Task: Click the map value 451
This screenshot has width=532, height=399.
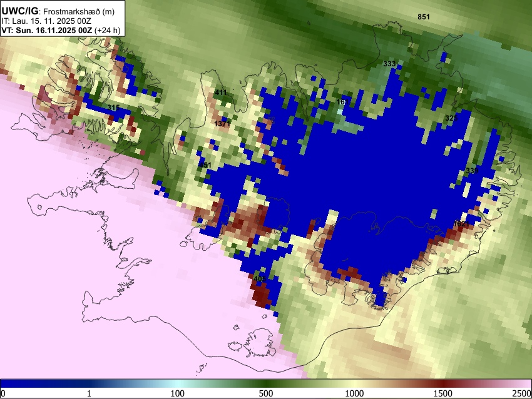Action: click(x=205, y=166)
